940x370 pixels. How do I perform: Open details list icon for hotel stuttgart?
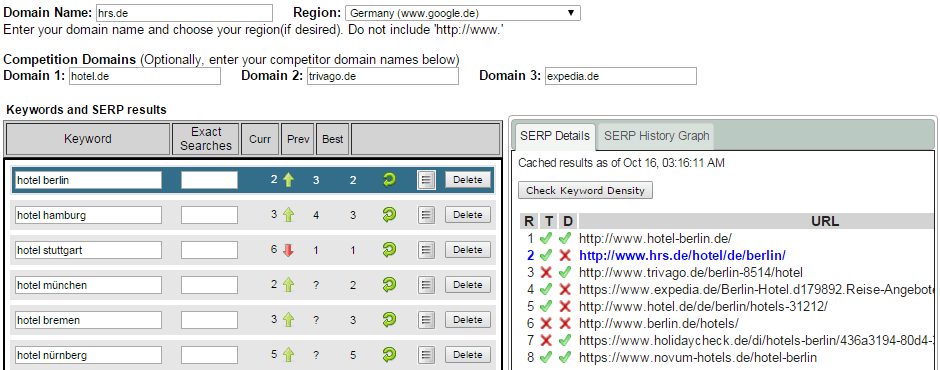pyautogui.click(x=426, y=249)
